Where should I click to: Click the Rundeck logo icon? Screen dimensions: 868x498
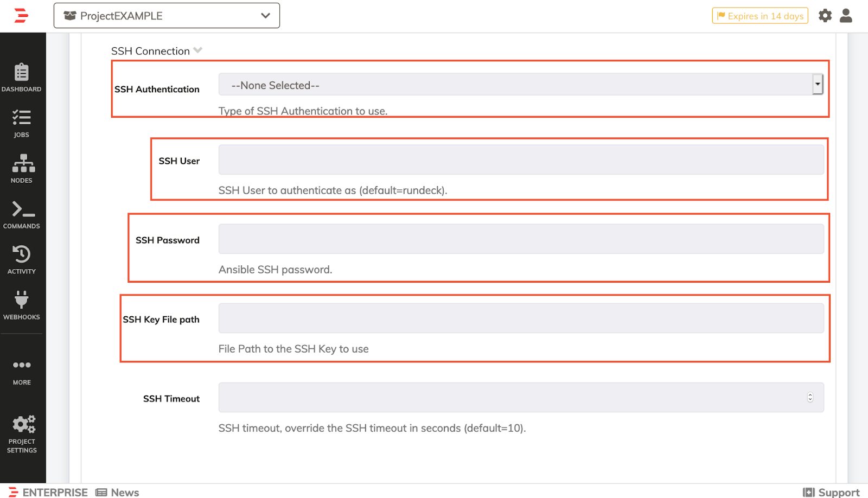pyautogui.click(x=21, y=16)
